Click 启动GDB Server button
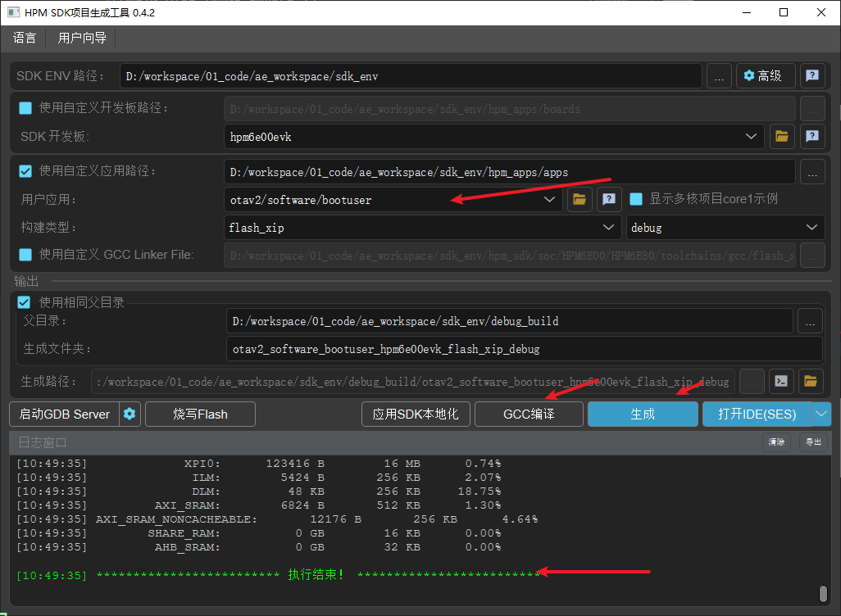The image size is (841, 616). coord(65,414)
